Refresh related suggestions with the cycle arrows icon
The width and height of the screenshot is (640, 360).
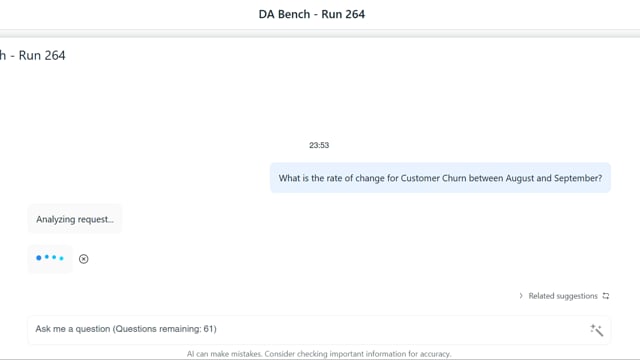[606, 296]
